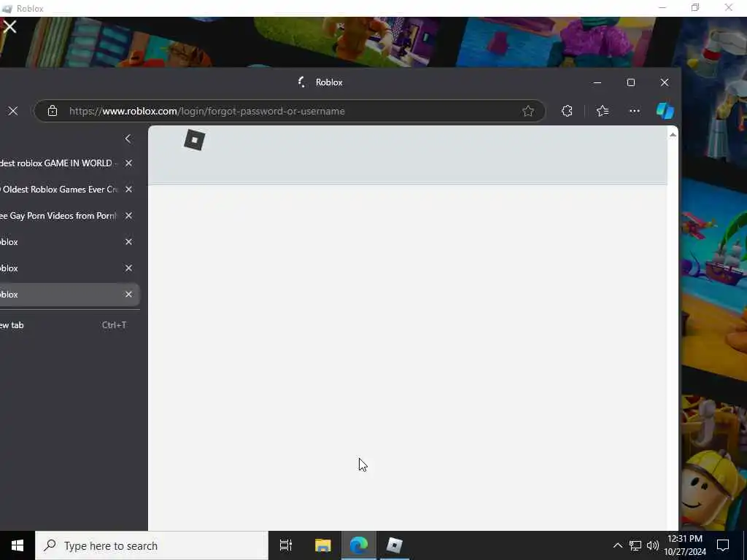View site information via the lock icon
The height and width of the screenshot is (560, 747).
pos(53,111)
